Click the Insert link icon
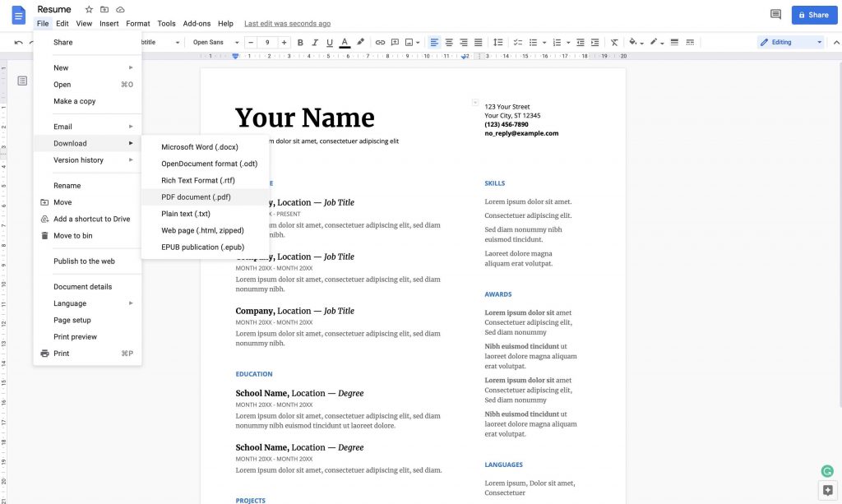Screen dimensions: 842x504 pyautogui.click(x=380, y=42)
